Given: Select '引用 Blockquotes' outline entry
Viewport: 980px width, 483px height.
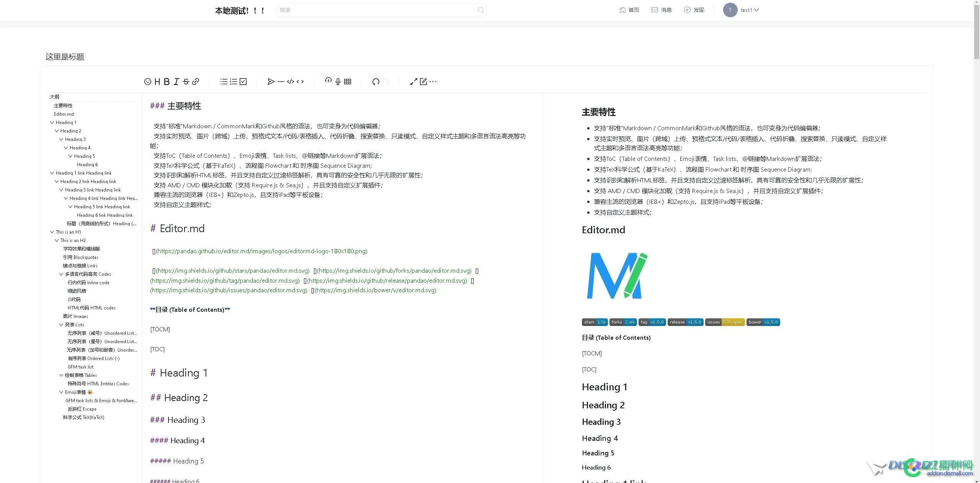Looking at the screenshot, I should click(81, 257).
